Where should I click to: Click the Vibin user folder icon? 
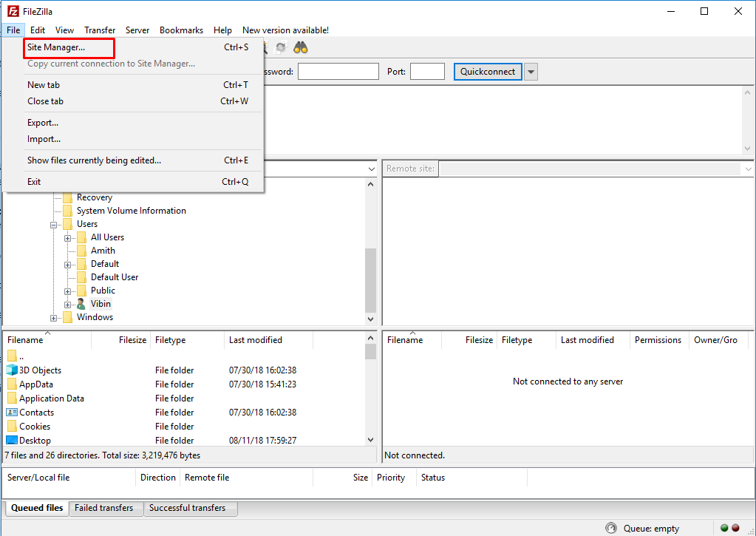click(81, 304)
